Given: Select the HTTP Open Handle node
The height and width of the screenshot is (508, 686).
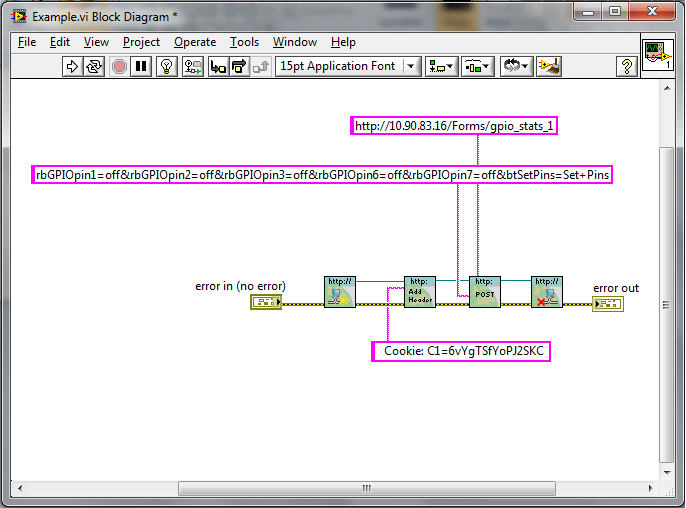Looking at the screenshot, I should click(x=340, y=292).
